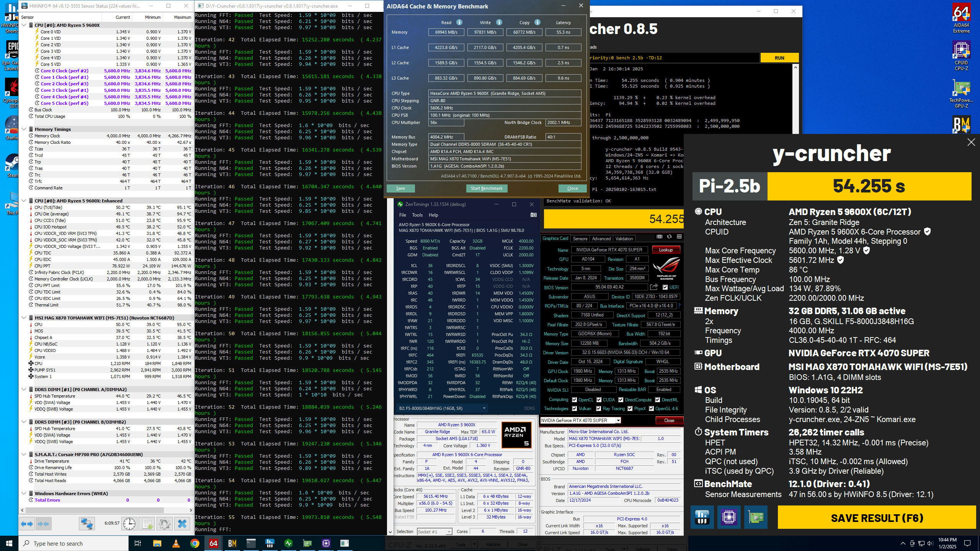Open GPU-Z hamburger menu icon
980x551 pixels.
[x=679, y=237]
